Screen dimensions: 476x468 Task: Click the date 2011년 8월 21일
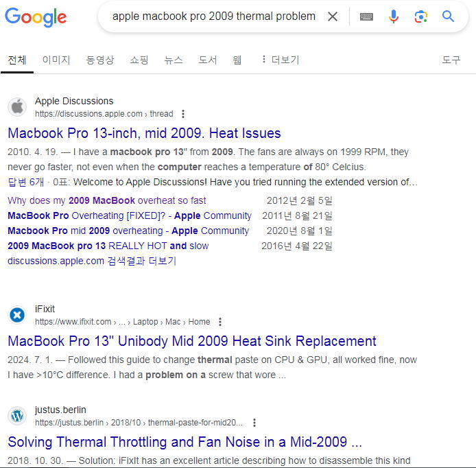(297, 215)
